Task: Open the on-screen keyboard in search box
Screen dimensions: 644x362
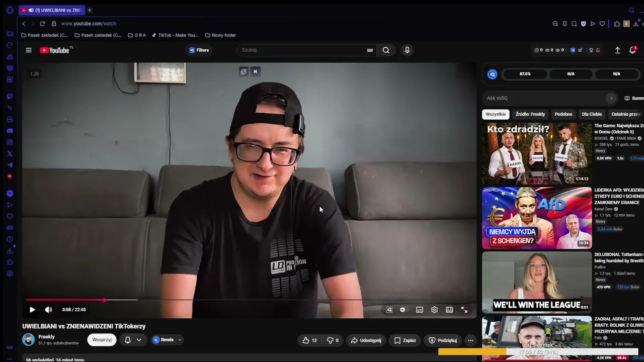Action: click(370, 50)
